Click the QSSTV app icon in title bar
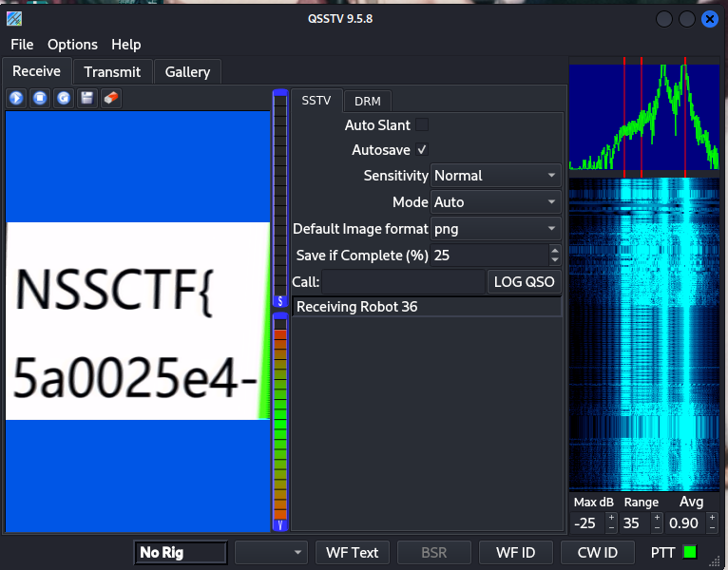The image size is (728, 570). [x=14, y=19]
